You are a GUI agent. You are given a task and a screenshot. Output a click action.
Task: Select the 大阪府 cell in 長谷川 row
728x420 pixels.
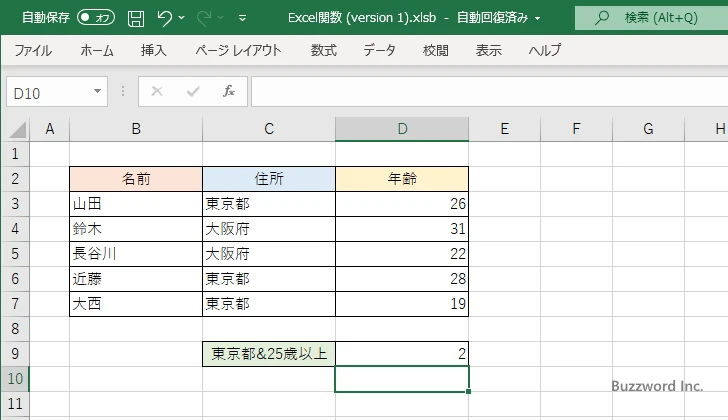[269, 254]
